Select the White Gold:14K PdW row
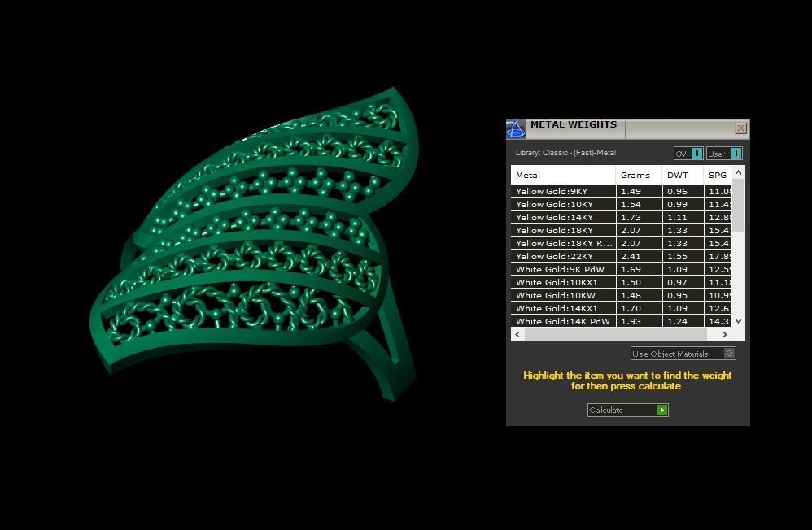This screenshot has width=812, height=530. [x=622, y=321]
